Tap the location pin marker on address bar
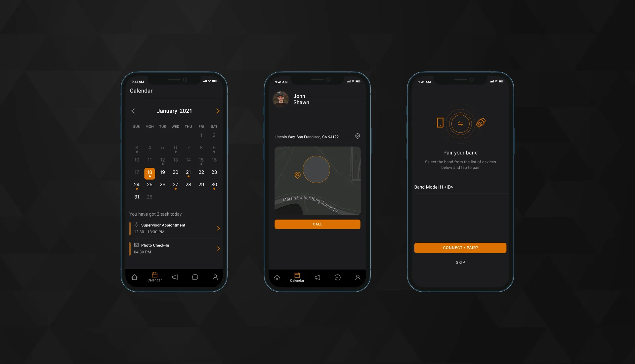The height and width of the screenshot is (364, 635). click(x=357, y=136)
